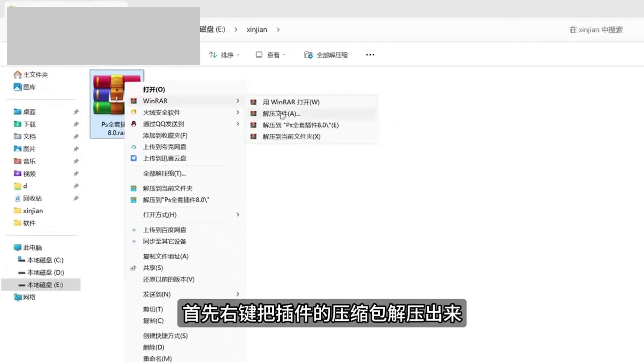Click 用 WinRAR 打开(W) option
The width and height of the screenshot is (644, 362).
pos(291,102)
